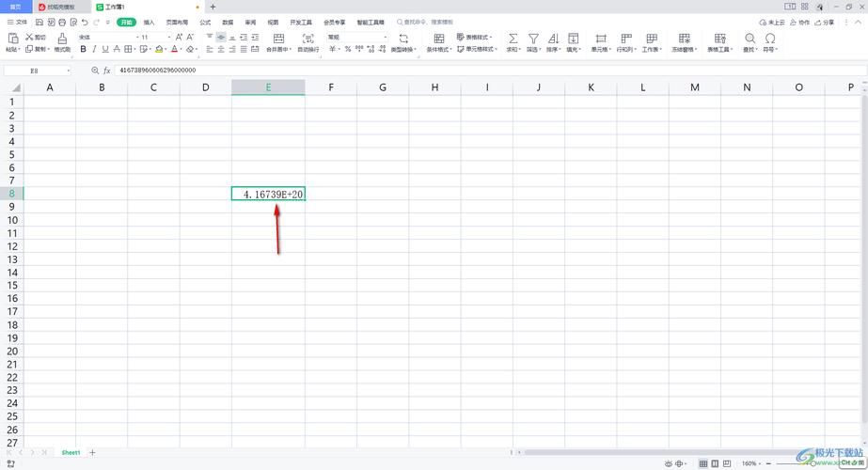Toggle align text left
Image resolution: width=868 pixels, height=470 pixels.
[210, 49]
